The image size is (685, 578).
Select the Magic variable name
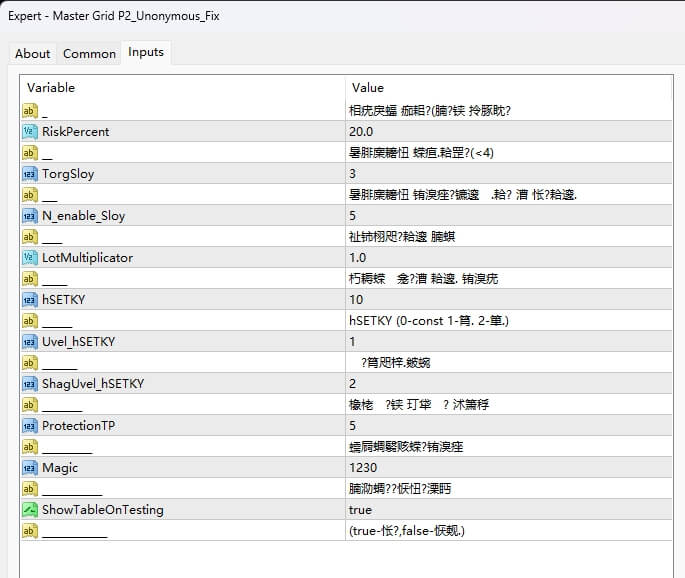coord(60,468)
